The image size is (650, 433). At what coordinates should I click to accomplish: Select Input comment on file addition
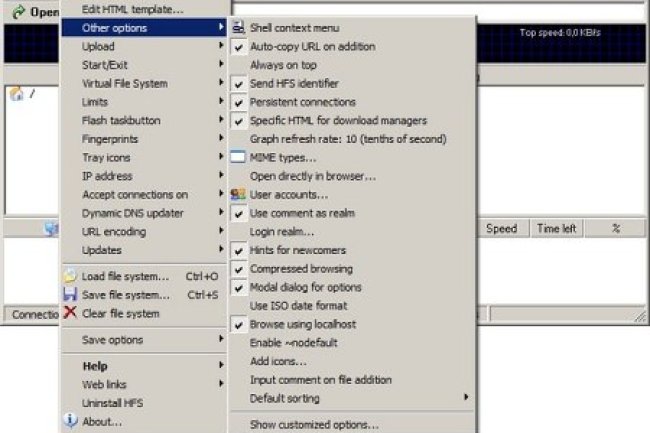coord(353,380)
